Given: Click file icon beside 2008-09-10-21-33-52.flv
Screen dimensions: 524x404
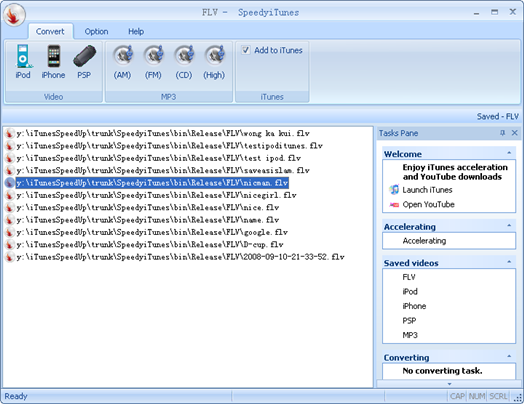Looking at the screenshot, I should coord(9,257).
